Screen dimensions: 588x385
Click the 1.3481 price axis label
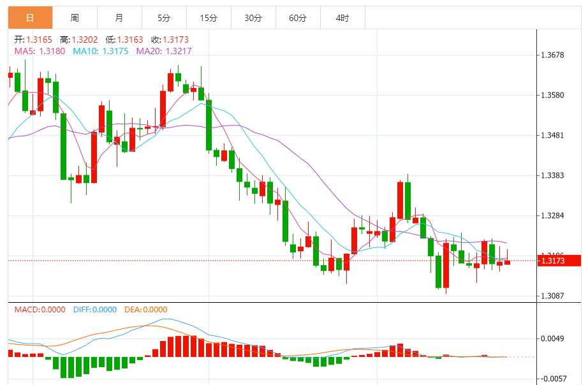point(552,135)
